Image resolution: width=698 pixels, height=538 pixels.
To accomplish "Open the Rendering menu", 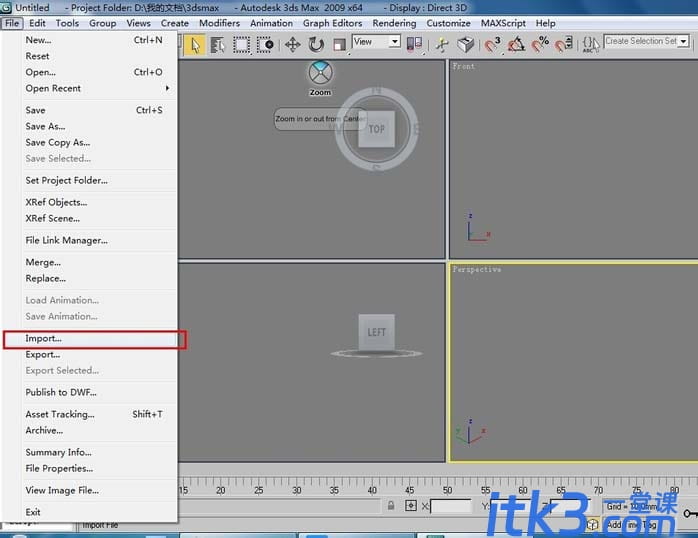I will (x=394, y=23).
